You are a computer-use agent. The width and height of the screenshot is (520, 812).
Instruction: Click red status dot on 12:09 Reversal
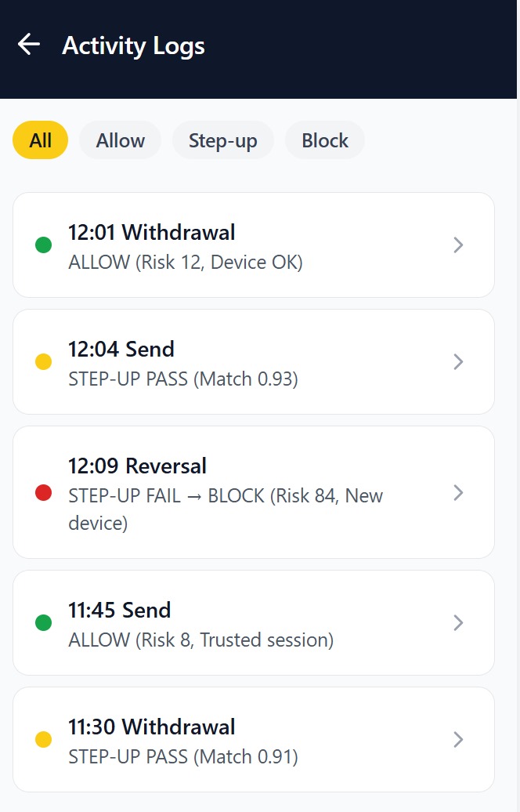click(44, 493)
